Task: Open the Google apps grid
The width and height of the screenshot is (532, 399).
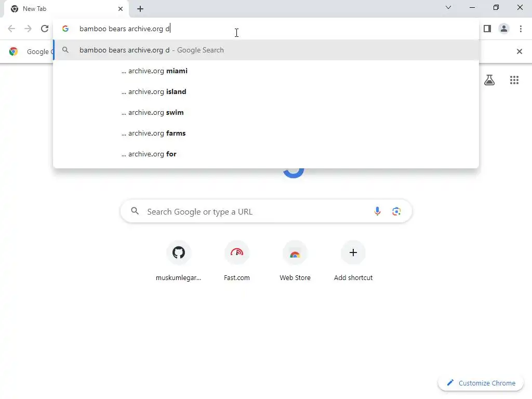Action: click(514, 80)
